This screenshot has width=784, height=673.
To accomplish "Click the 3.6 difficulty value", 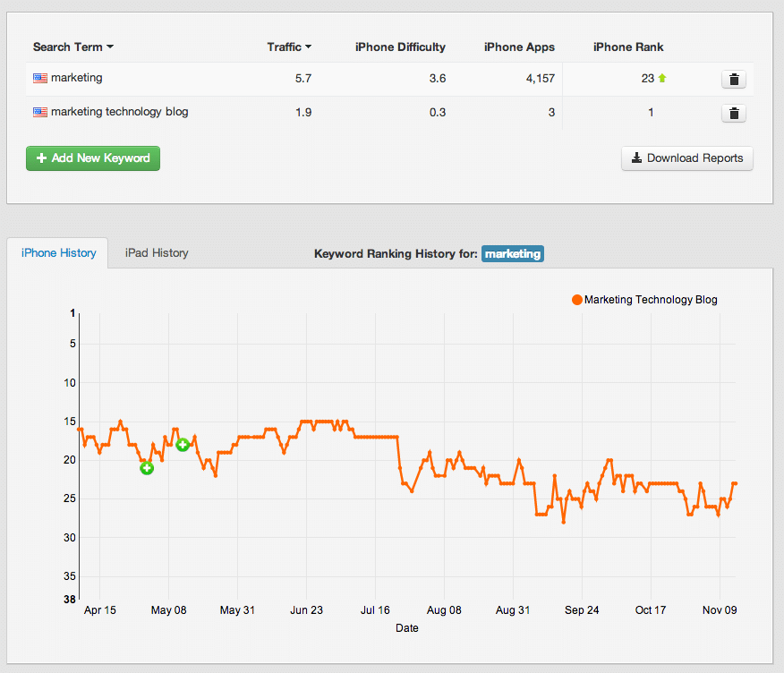I will pyautogui.click(x=438, y=79).
